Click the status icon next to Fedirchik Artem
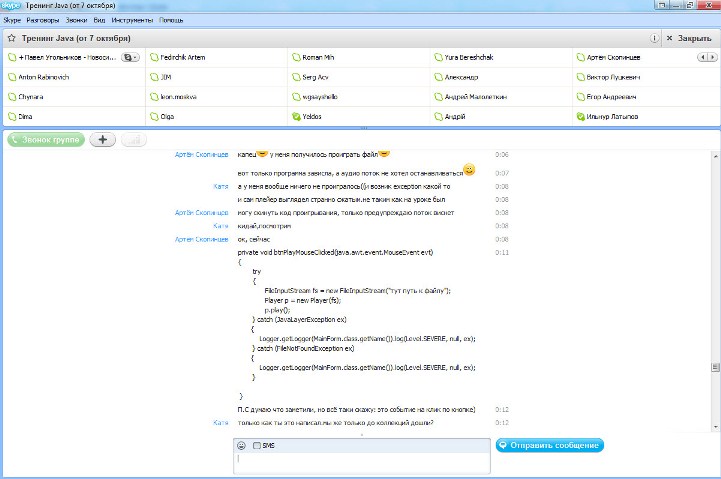 pyautogui.click(x=154, y=57)
